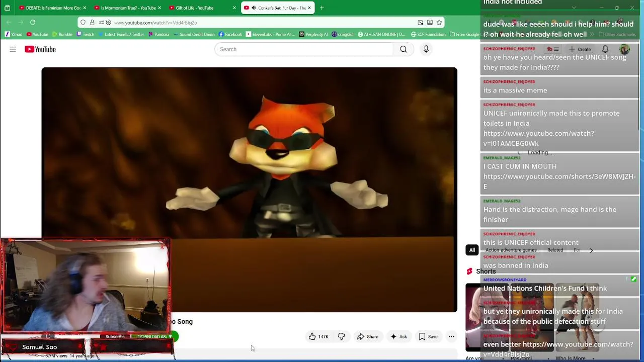Screen dimensions: 644x362
Task: Click the magnifier search button
Action: click(404, 49)
